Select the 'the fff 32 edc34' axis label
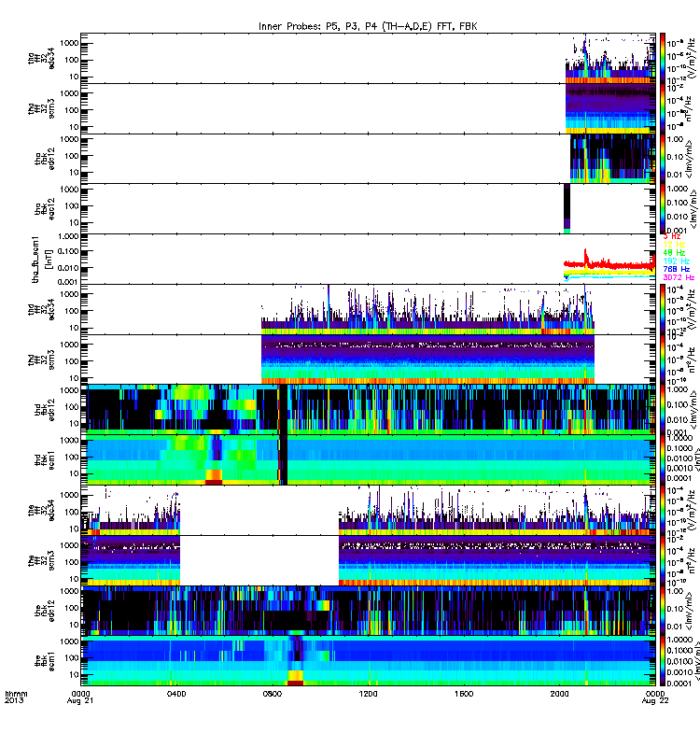 click(41, 510)
